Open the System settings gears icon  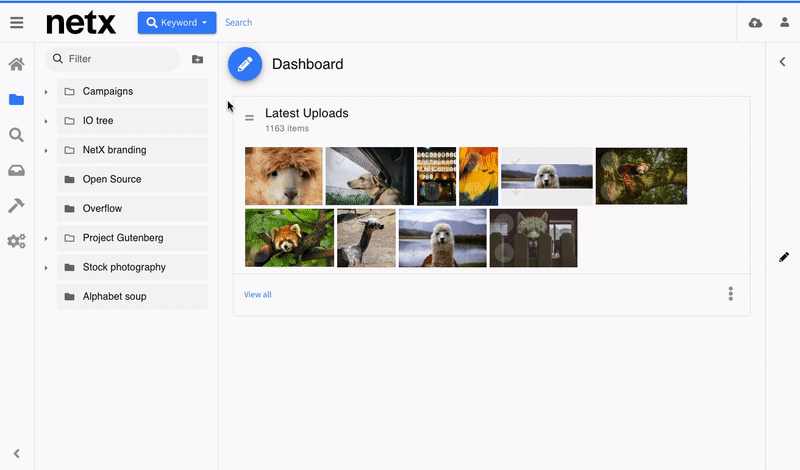[x=16, y=241]
